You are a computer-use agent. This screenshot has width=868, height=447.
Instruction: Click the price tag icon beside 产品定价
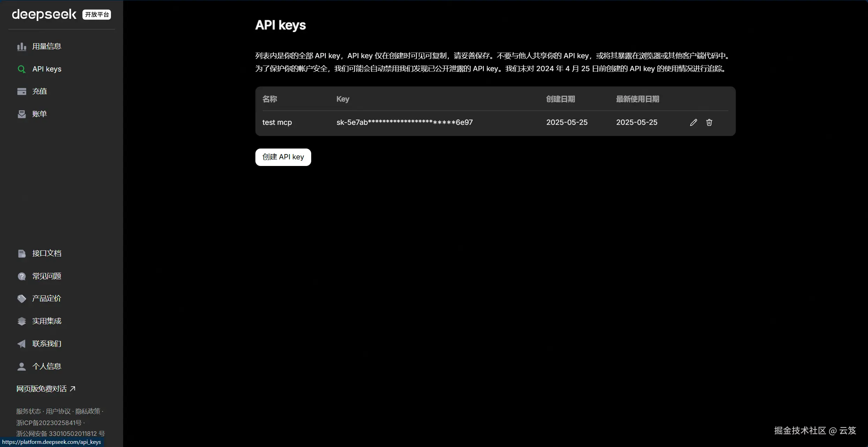point(22,298)
